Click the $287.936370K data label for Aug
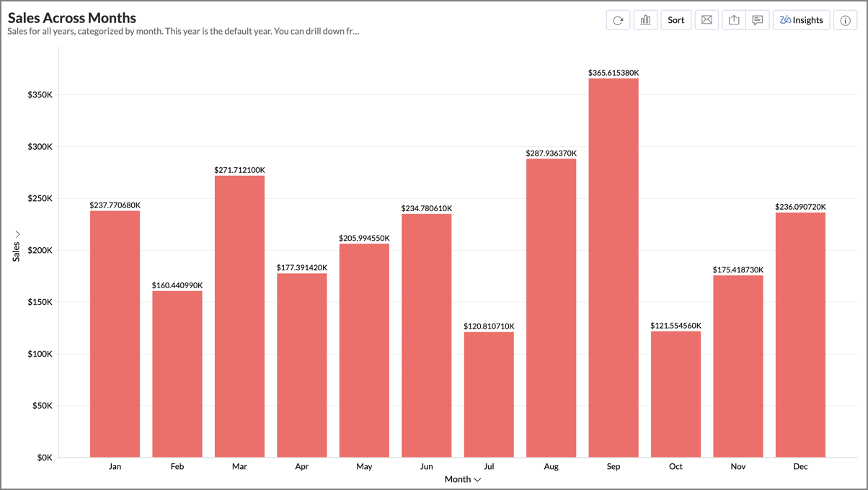868x490 pixels. click(x=551, y=153)
